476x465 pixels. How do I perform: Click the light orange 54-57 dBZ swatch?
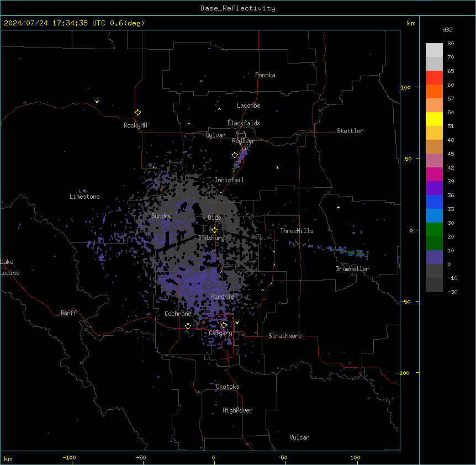pos(434,105)
